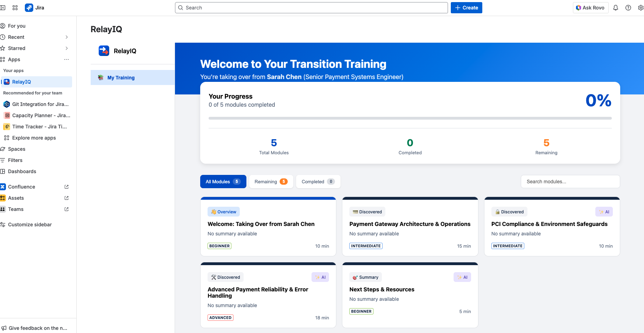The width and height of the screenshot is (644, 333).
Task: Click "0 of 5 modules completed" text
Action: click(242, 105)
